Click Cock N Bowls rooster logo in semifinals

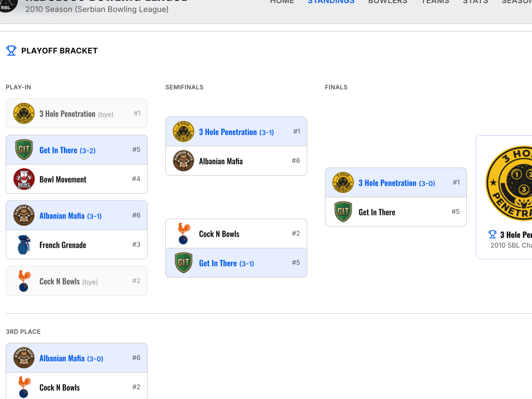tap(184, 234)
